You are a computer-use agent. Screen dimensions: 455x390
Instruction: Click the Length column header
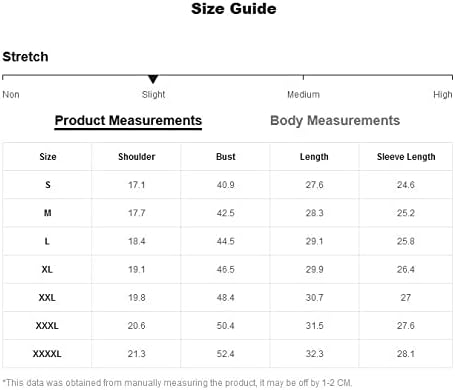[314, 157]
